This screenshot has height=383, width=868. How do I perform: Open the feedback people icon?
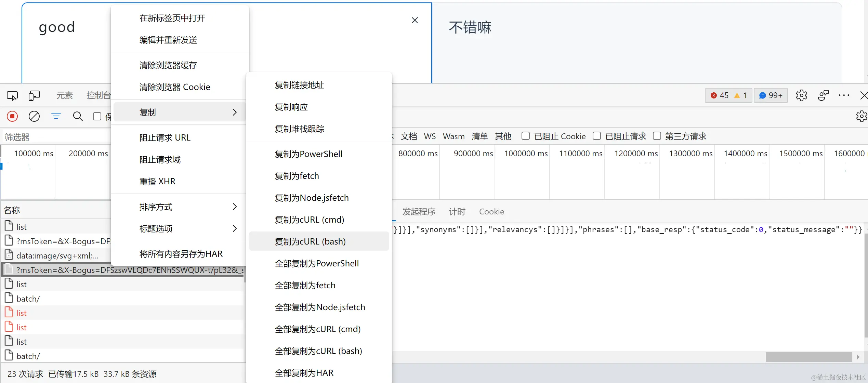coord(823,96)
